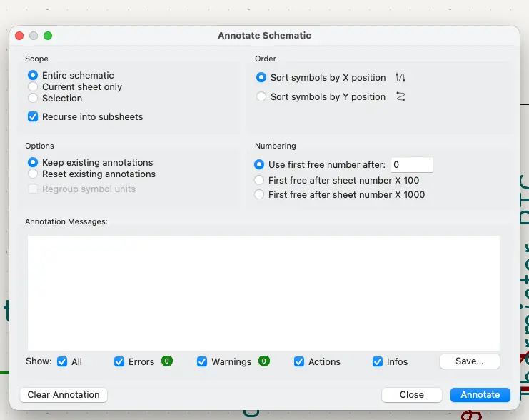529x420 pixels.
Task: Close the Annotate Schematic dialog with Close button
Action: pos(412,395)
